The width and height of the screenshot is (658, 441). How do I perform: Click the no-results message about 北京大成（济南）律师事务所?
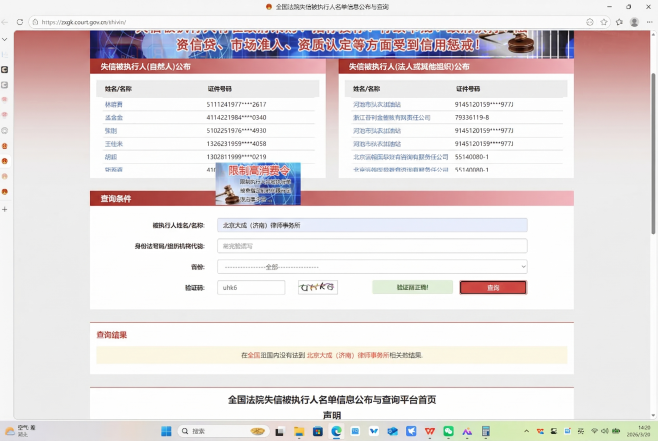[332, 355]
